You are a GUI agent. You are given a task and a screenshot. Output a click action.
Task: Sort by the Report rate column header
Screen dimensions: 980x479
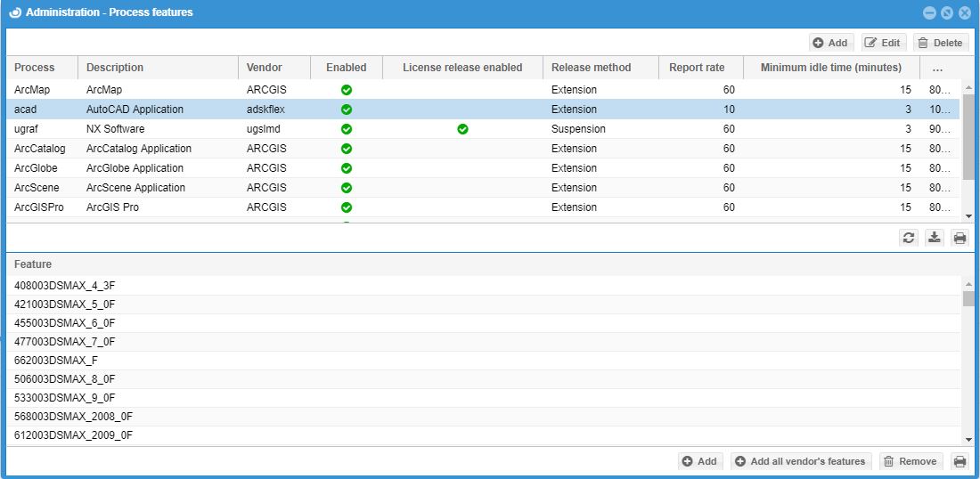697,68
